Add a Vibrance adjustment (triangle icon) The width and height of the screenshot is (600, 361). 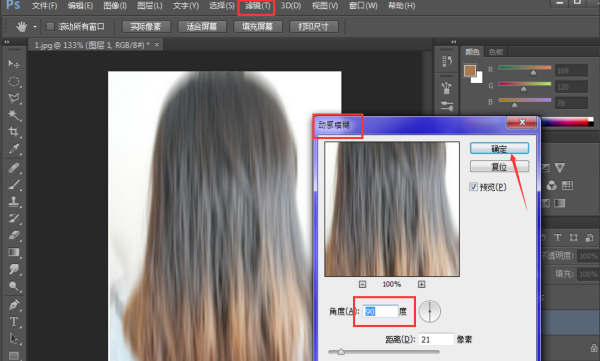pyautogui.click(x=559, y=168)
